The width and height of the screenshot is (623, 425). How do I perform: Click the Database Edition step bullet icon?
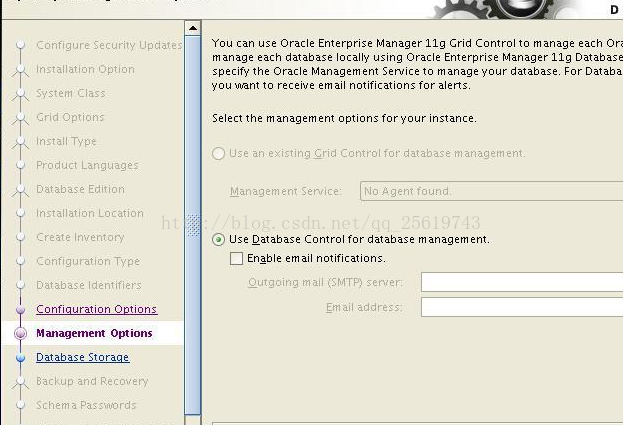click(x=21, y=190)
